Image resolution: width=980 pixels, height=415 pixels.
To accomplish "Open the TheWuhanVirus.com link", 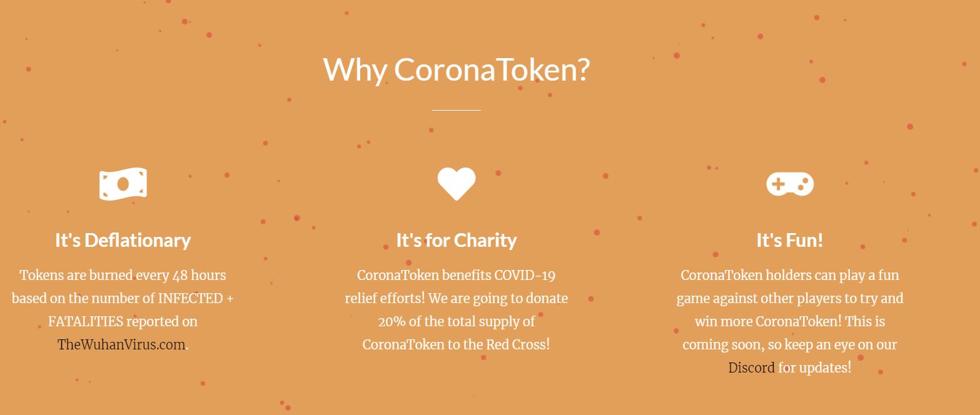I will (x=121, y=344).
